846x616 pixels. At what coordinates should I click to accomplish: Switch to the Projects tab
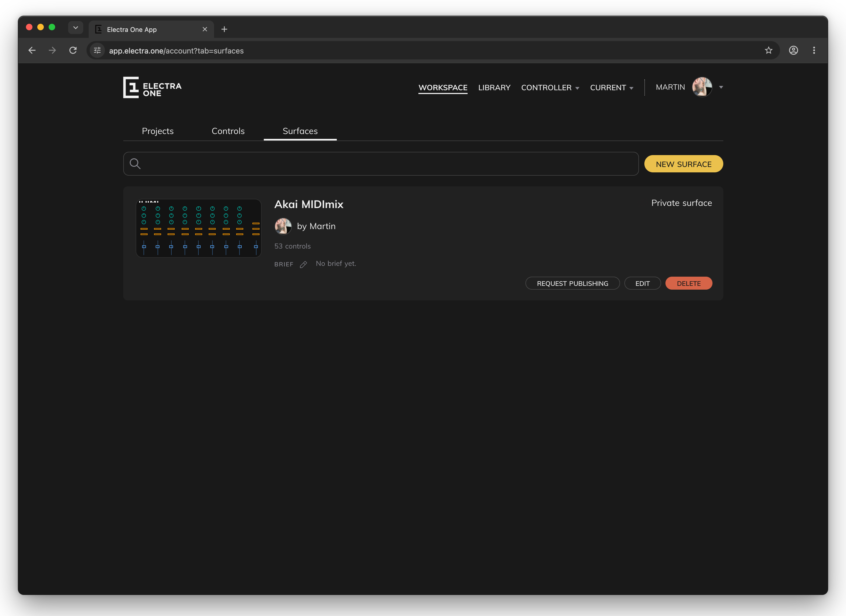click(158, 131)
